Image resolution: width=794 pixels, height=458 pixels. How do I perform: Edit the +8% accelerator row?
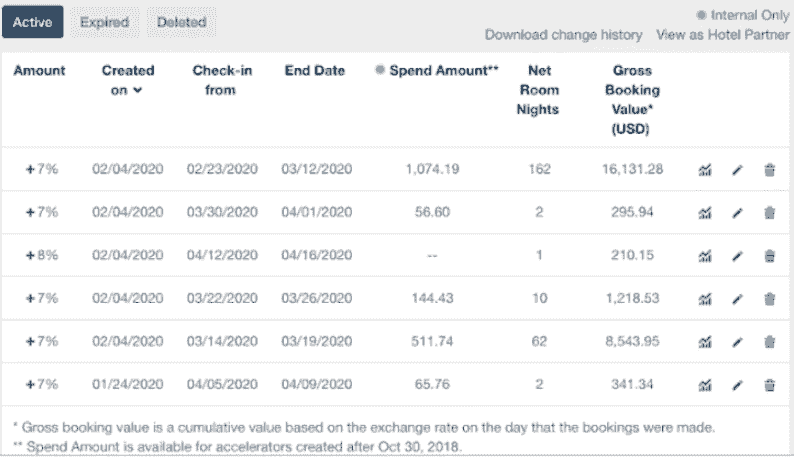(738, 256)
